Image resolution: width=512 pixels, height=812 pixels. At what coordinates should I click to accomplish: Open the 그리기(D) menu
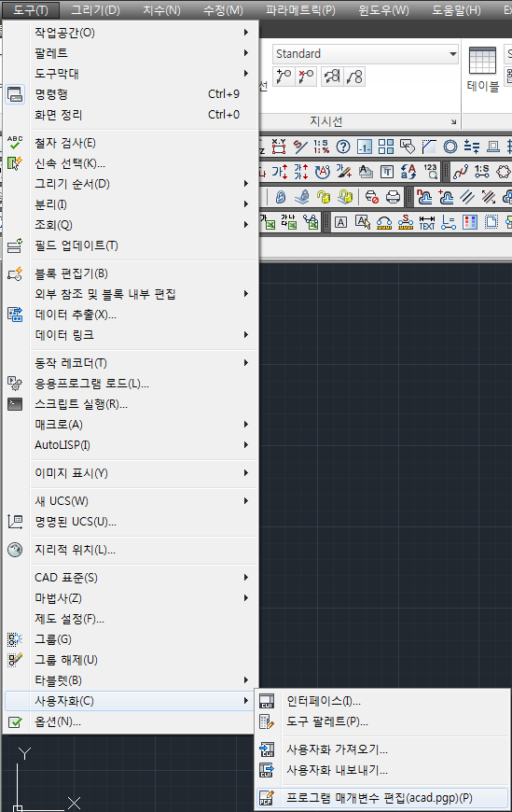[x=95, y=10]
